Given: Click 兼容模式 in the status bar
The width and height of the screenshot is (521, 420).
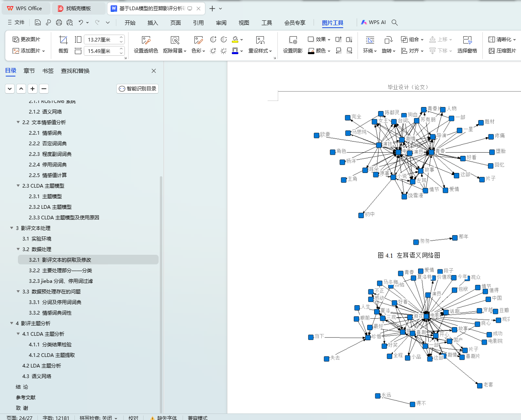Looking at the screenshot, I should [x=198, y=418].
